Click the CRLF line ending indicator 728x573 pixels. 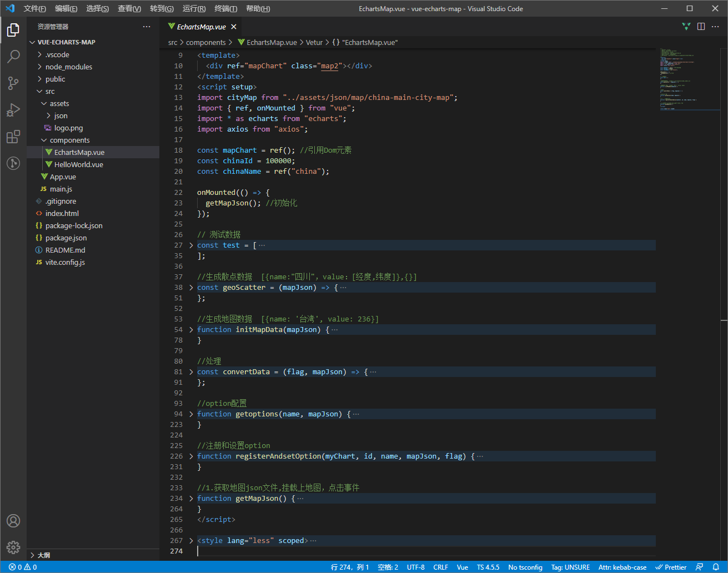click(440, 567)
